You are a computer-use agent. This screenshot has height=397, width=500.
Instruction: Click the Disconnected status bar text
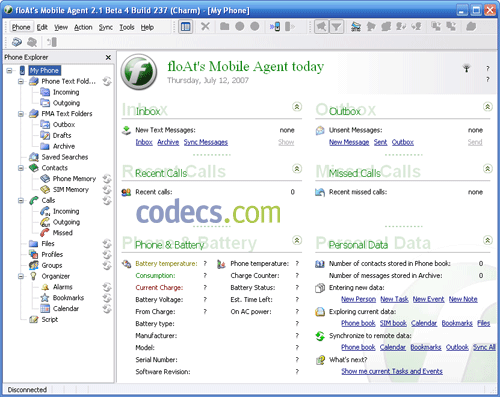(27, 390)
